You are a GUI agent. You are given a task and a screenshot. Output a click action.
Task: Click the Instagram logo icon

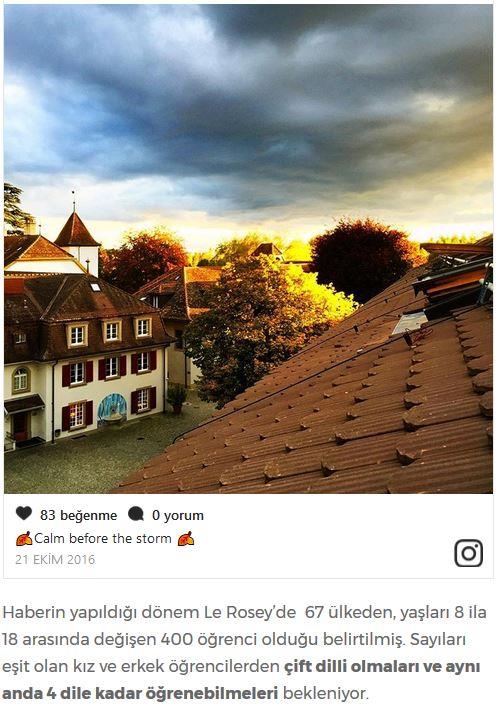pos(469,553)
